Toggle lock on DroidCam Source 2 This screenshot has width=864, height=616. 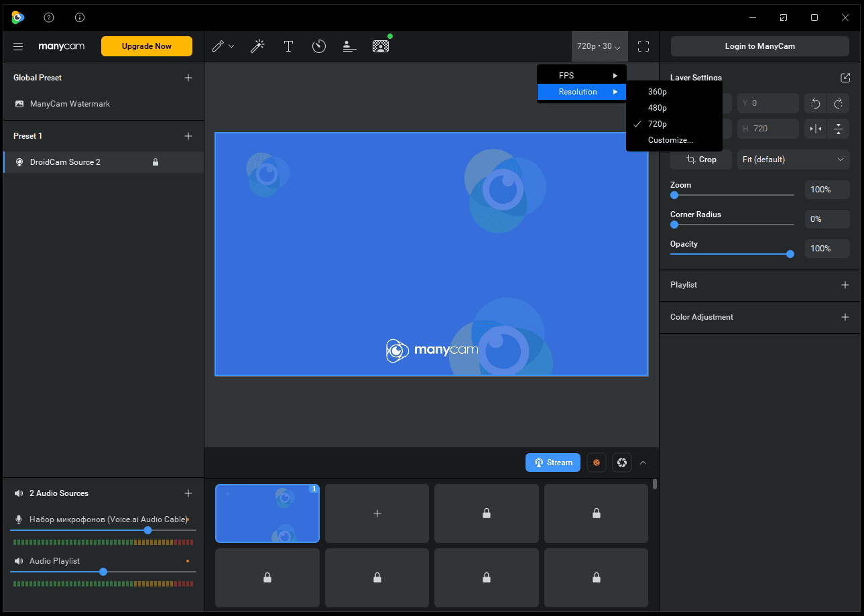pyautogui.click(x=156, y=162)
